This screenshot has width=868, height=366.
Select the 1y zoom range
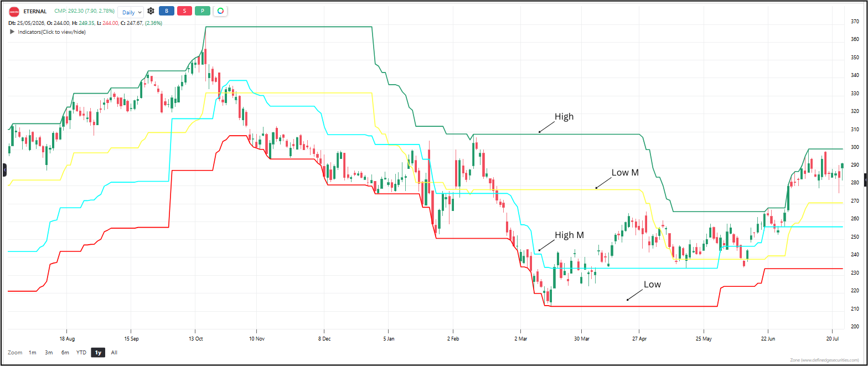[x=99, y=352]
